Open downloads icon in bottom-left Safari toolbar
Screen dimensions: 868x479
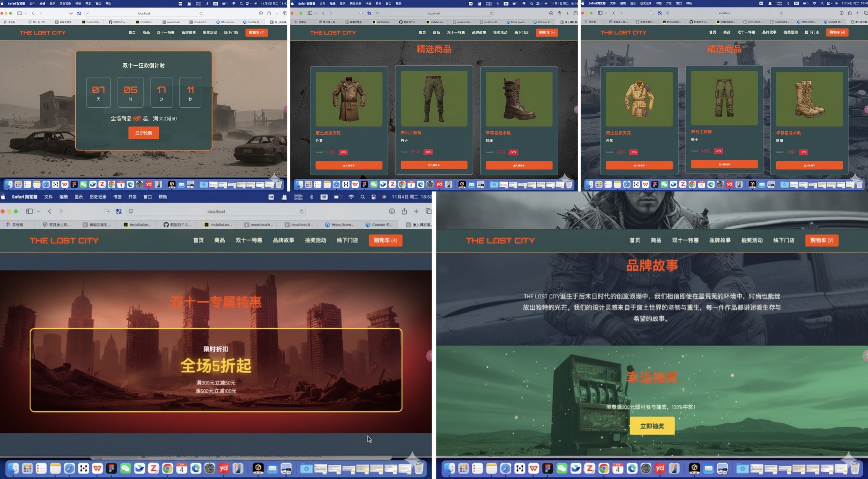point(392,211)
